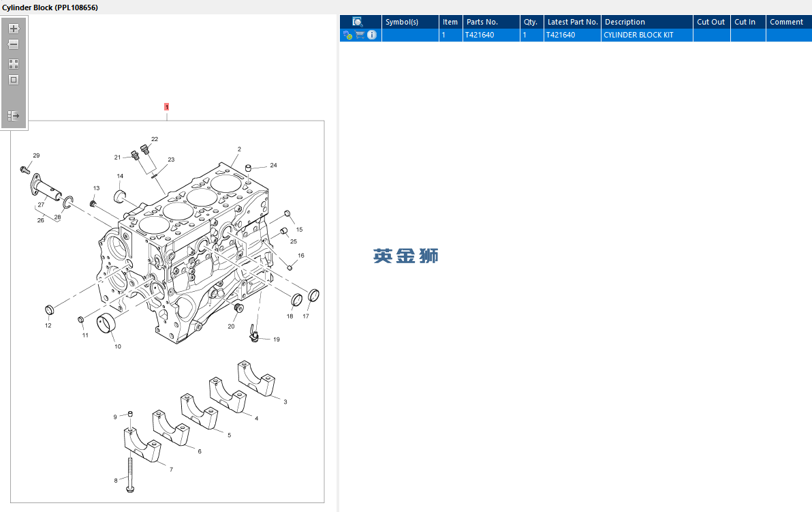
Task: Click callout 29 above the small screw
Action: pyautogui.click(x=36, y=155)
